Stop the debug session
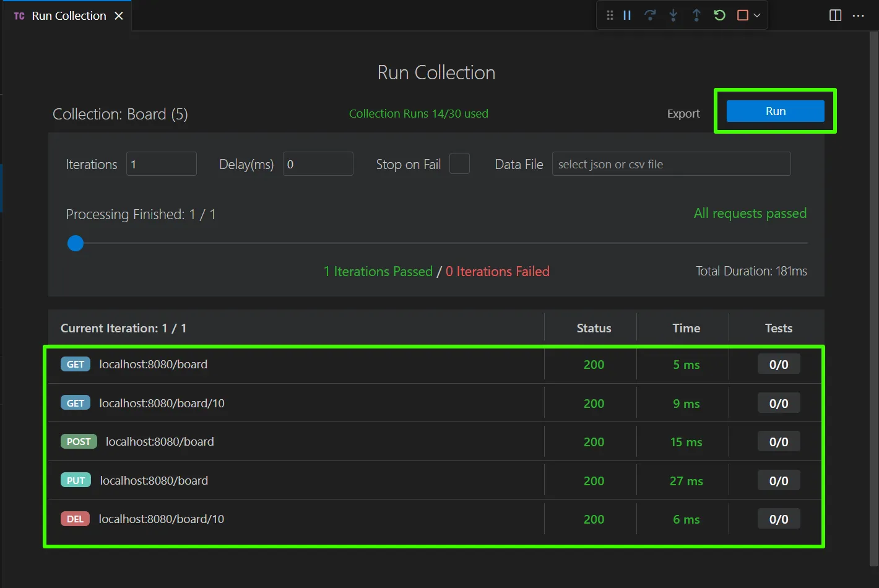 click(x=743, y=15)
